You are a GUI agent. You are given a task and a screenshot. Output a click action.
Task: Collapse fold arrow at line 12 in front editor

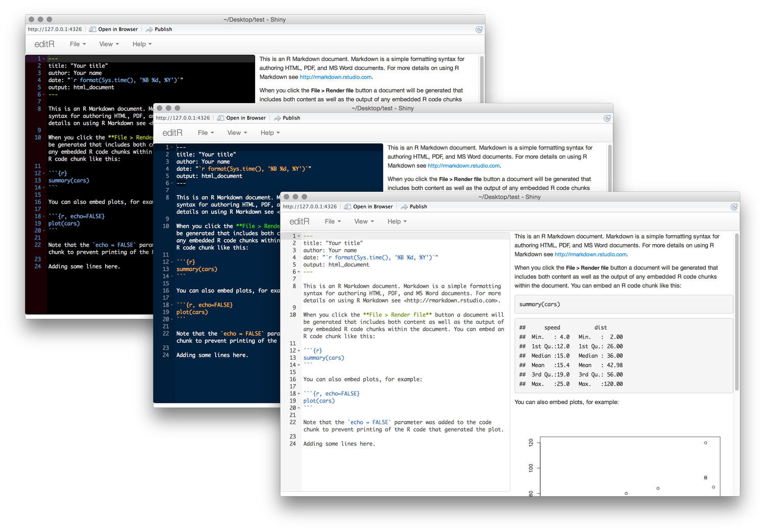tap(299, 351)
